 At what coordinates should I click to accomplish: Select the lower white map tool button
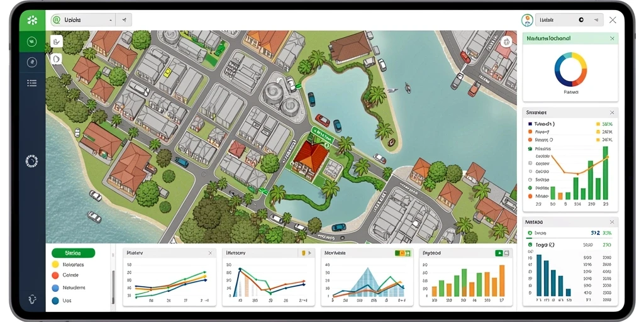coord(56,58)
